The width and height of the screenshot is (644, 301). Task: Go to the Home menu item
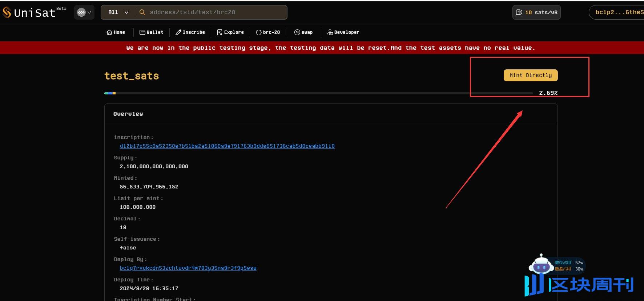coord(116,32)
